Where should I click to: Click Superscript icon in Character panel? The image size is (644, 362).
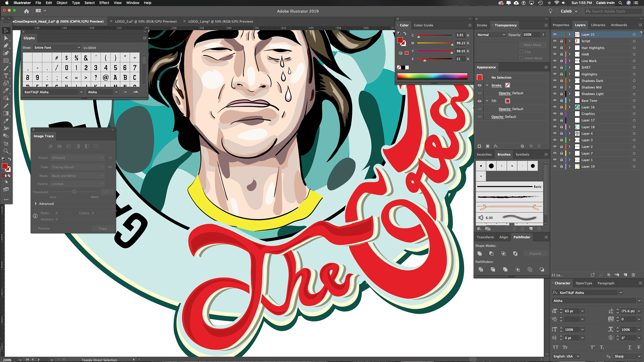click(593, 347)
